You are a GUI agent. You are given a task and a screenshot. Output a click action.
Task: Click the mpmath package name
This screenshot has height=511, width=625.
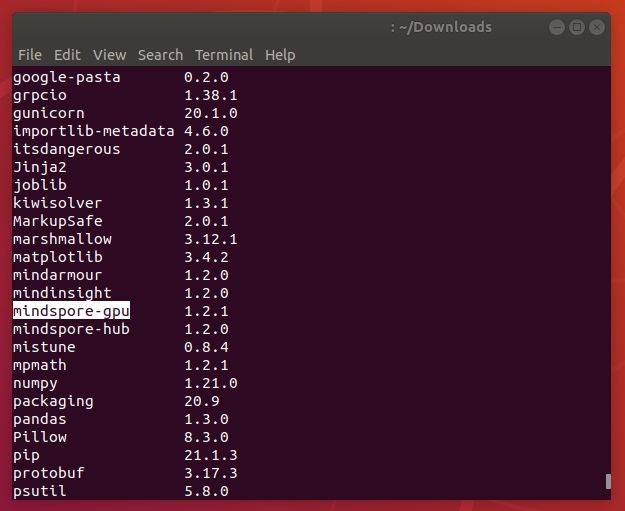[40, 365]
